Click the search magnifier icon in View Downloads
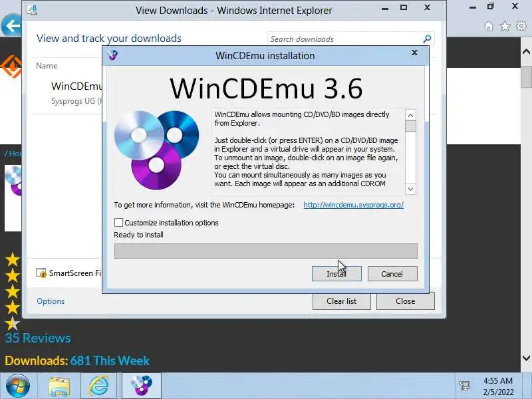 coord(428,39)
